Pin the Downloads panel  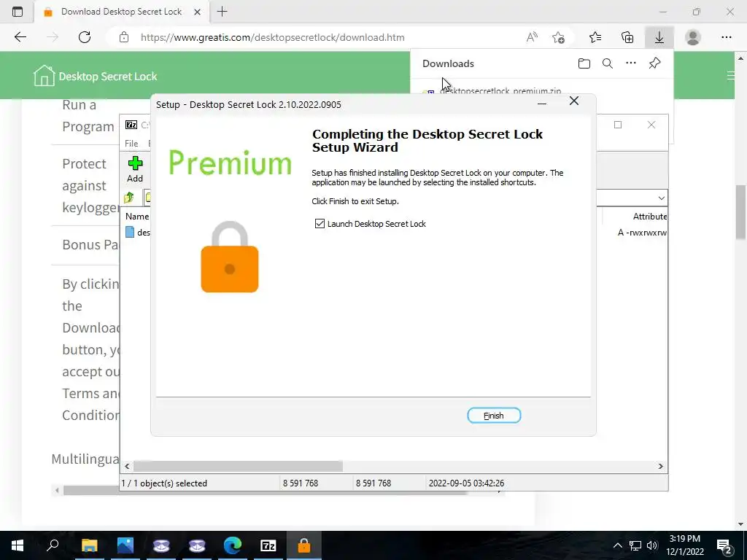[x=654, y=63]
